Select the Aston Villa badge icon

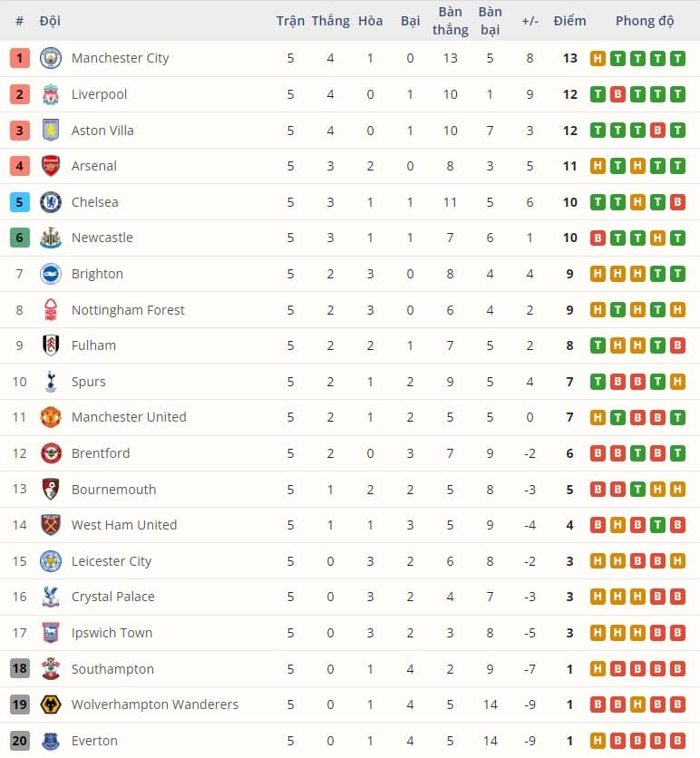click(x=52, y=130)
